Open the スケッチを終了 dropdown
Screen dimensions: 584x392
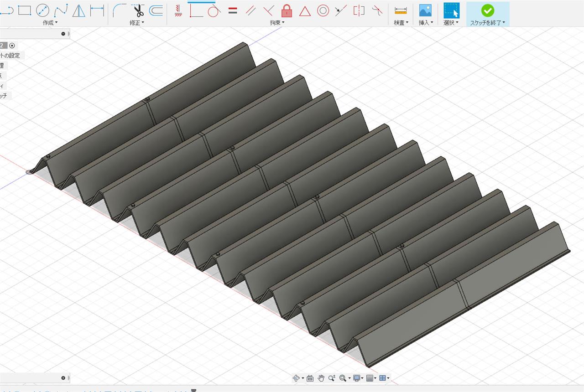tap(488, 22)
